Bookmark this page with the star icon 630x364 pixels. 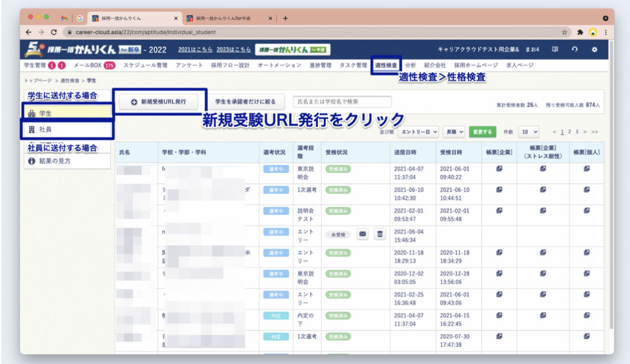(x=565, y=32)
